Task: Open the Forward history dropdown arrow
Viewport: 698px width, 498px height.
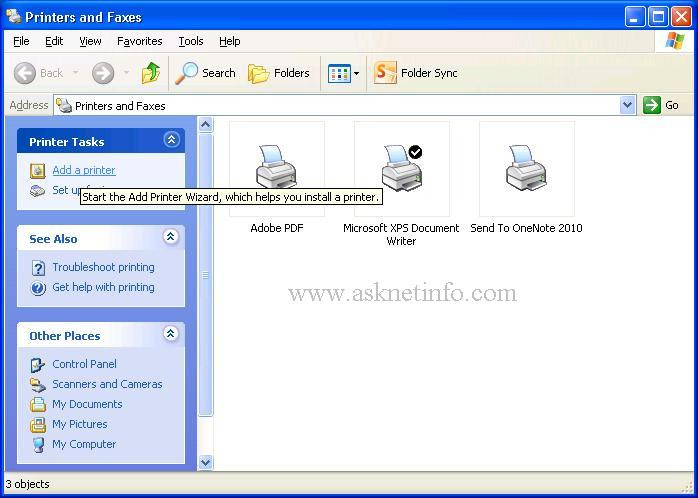Action: [x=126, y=73]
